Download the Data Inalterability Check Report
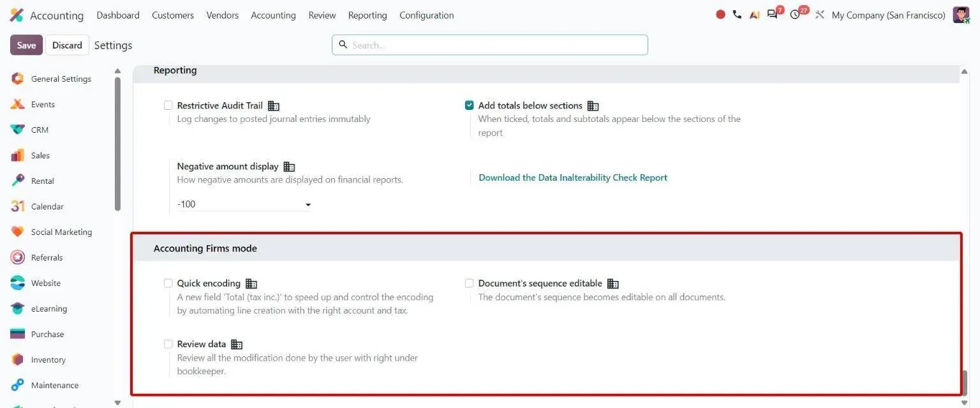Image resolution: width=980 pixels, height=408 pixels. tap(573, 178)
